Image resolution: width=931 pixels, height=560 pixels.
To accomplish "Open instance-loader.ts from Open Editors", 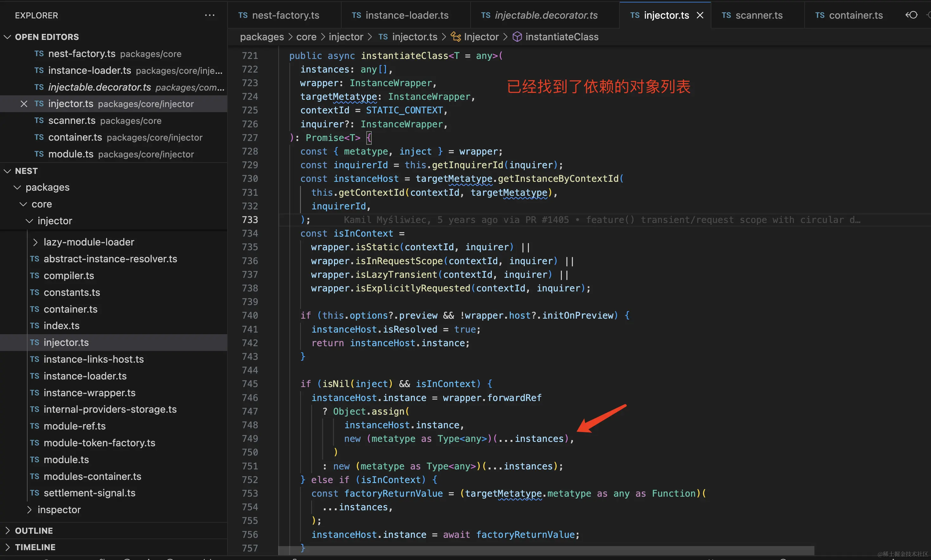I will pyautogui.click(x=114, y=71).
